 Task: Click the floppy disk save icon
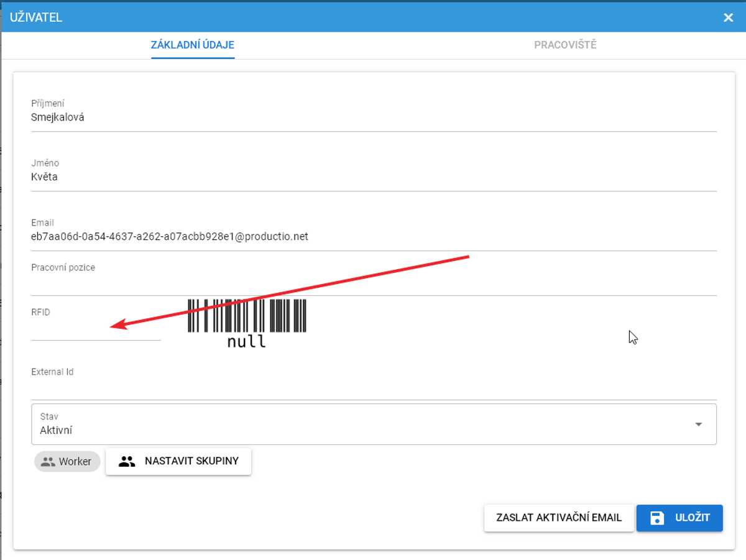tap(657, 518)
